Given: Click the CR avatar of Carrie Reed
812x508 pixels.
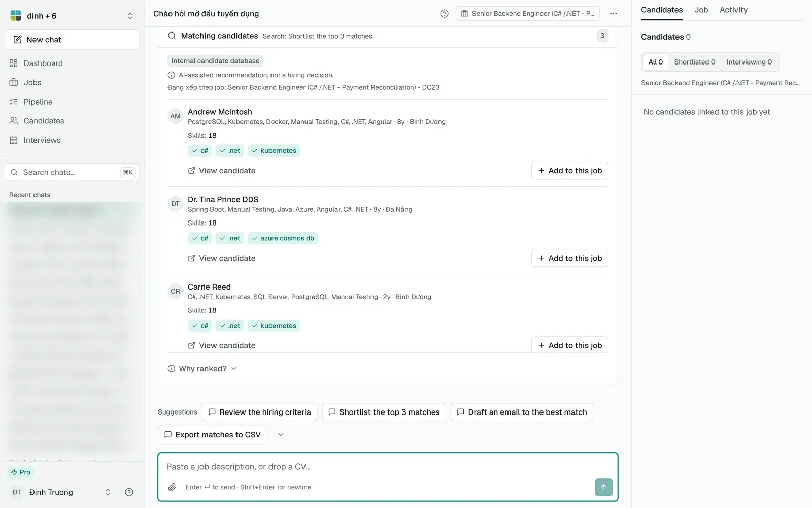Looking at the screenshot, I should click(x=175, y=291).
